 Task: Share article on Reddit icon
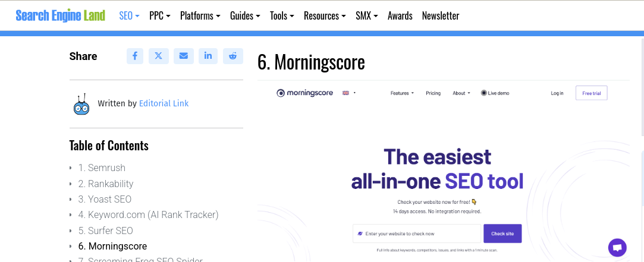(x=233, y=56)
